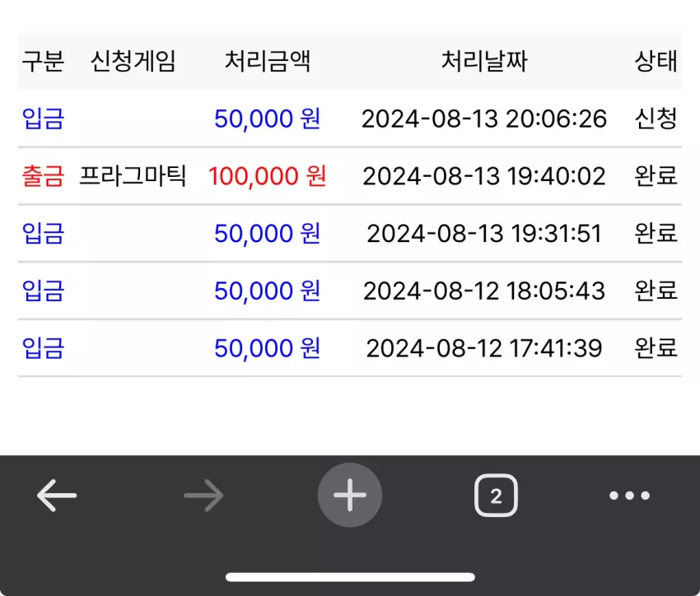Click the 프라그마틱 game name

click(133, 176)
